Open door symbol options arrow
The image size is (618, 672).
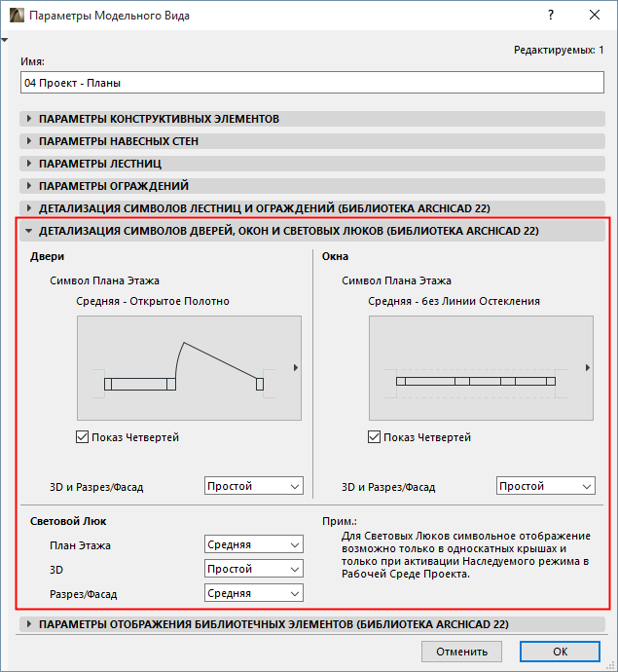[x=296, y=368]
